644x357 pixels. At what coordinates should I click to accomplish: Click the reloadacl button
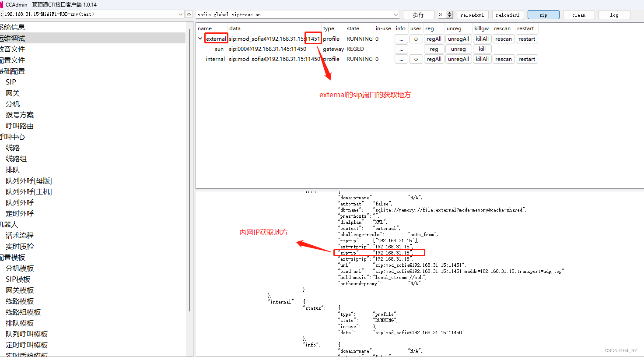508,14
